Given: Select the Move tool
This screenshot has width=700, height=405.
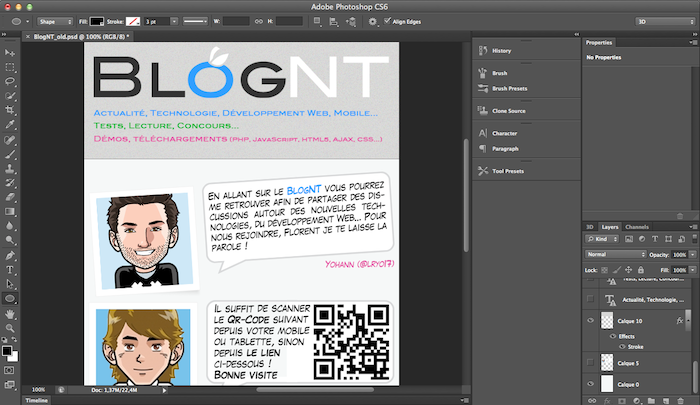Looking at the screenshot, I should pyautogui.click(x=10, y=53).
